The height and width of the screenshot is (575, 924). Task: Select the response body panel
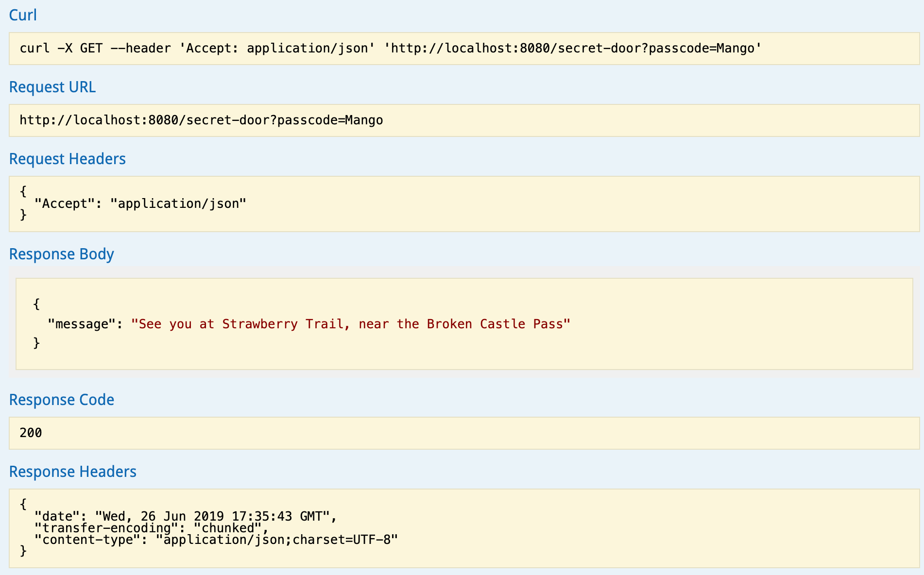click(x=462, y=323)
